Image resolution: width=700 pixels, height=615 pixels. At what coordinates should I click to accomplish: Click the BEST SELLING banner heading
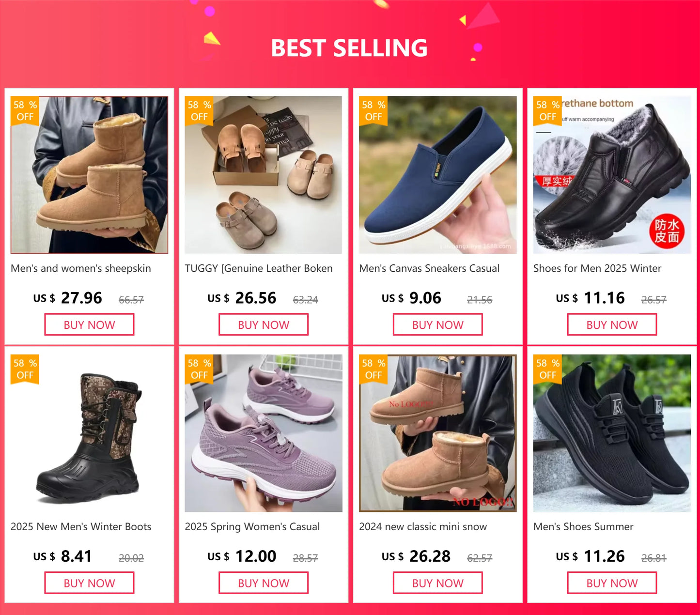[x=350, y=47]
